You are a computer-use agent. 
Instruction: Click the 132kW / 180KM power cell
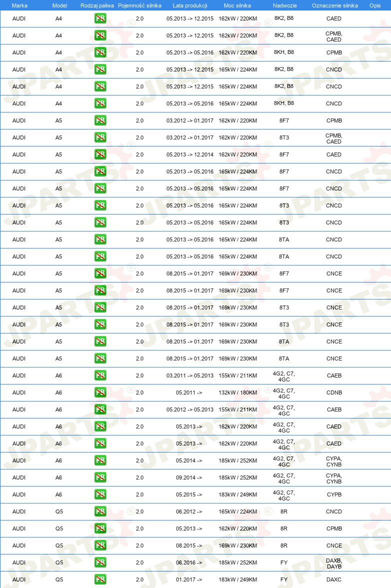[237, 392]
